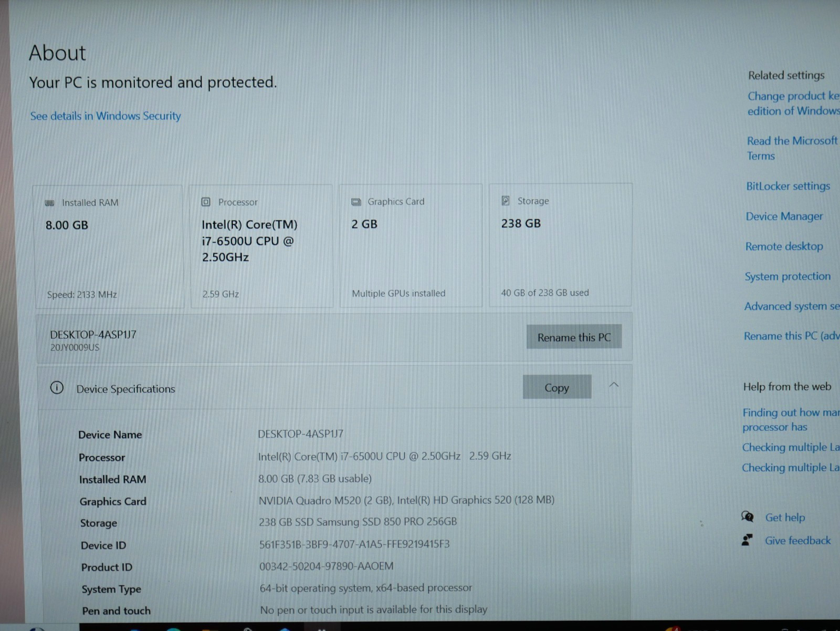
Task: Click the Storage card icon
Action: pyautogui.click(x=506, y=200)
